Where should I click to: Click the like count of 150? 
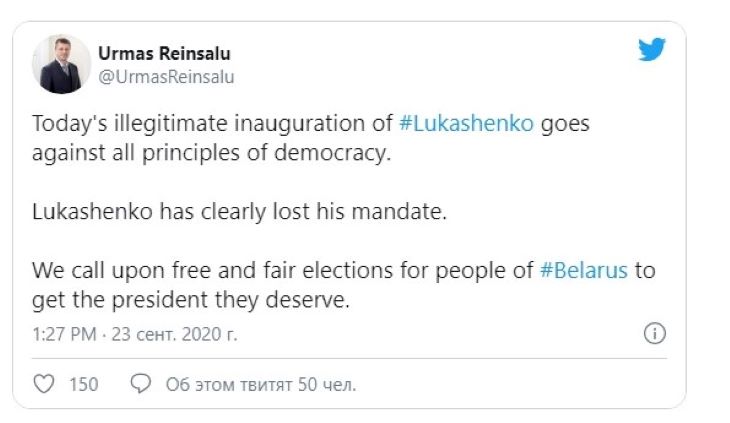tap(83, 384)
